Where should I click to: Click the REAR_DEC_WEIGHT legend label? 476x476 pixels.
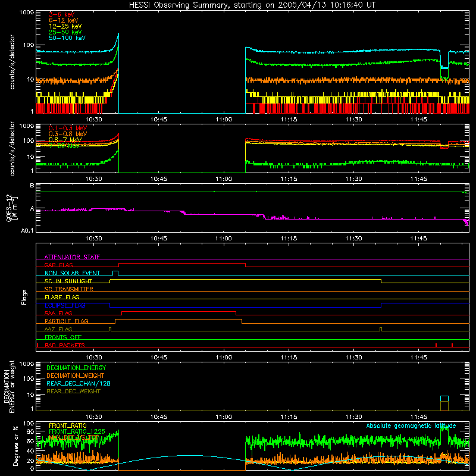point(73,392)
